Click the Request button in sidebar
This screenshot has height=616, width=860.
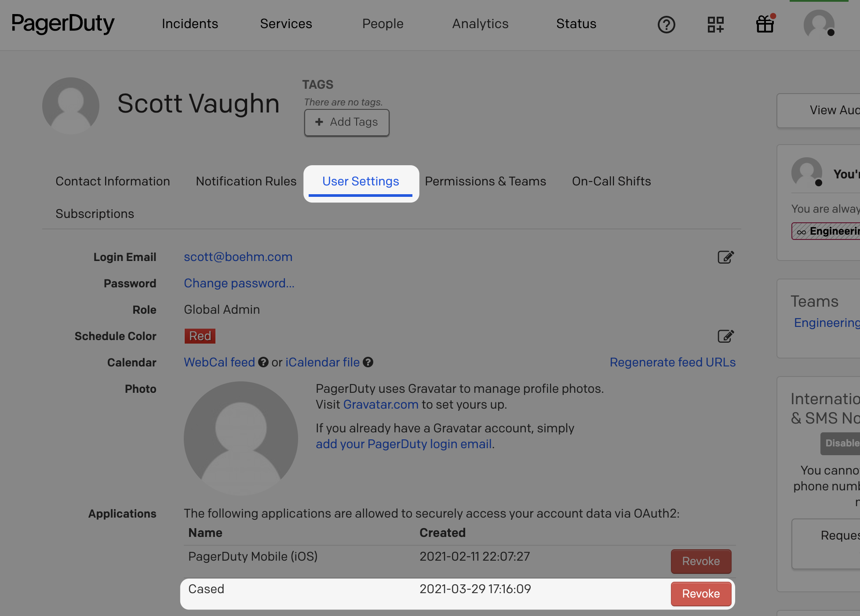826,544
